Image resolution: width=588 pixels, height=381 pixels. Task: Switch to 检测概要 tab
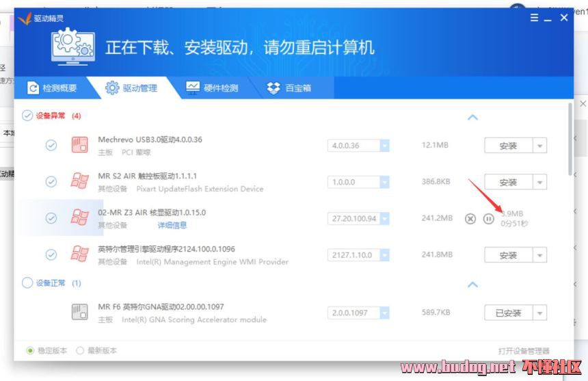(52, 88)
